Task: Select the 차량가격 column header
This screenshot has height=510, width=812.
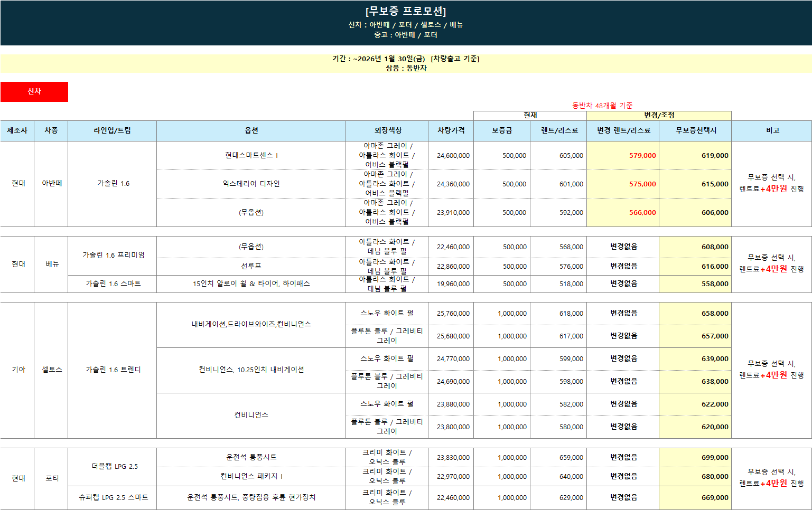Action: 451,130
